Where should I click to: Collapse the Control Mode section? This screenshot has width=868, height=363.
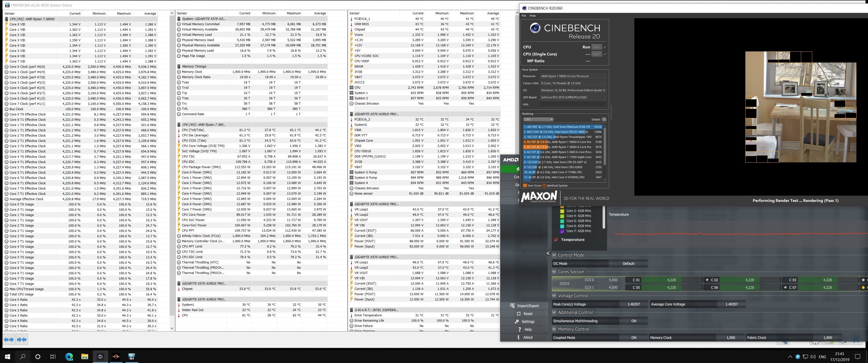tap(554, 255)
